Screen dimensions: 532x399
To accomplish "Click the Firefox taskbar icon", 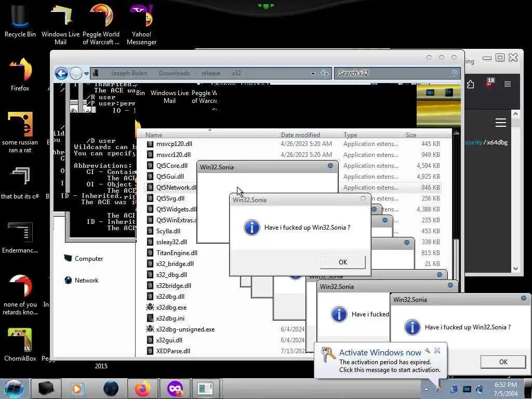I will (142, 389).
